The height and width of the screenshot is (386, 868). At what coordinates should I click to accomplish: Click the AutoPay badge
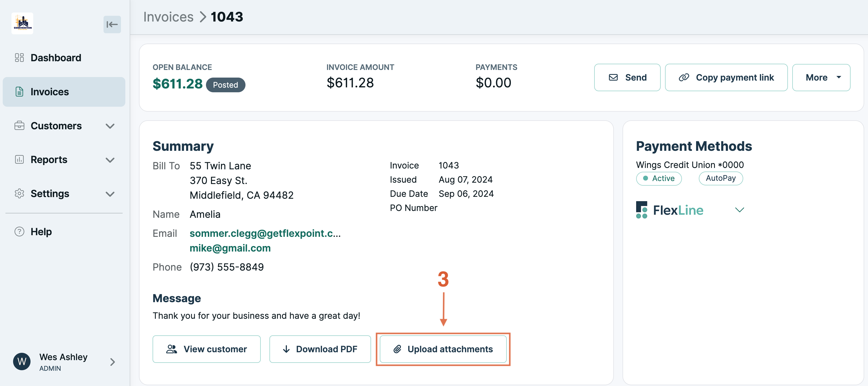(721, 178)
